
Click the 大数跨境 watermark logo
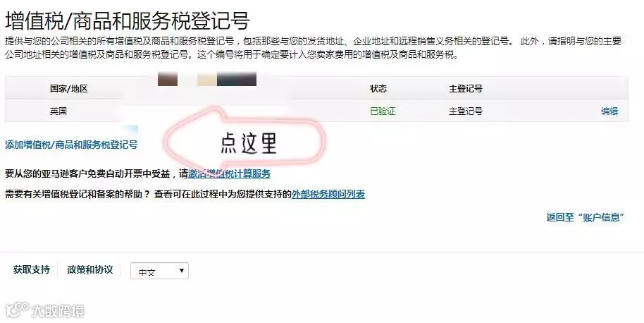click(x=45, y=310)
